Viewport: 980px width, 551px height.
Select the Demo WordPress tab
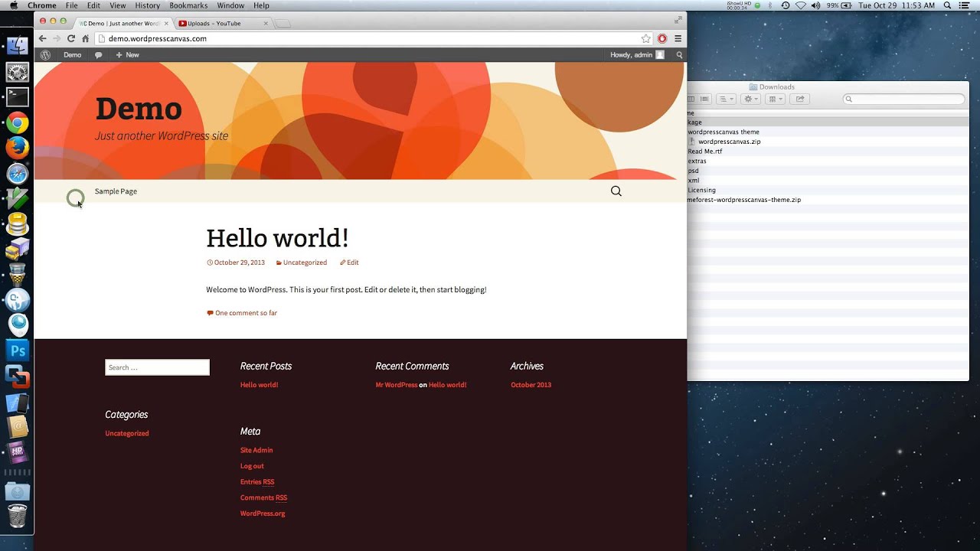click(x=122, y=23)
